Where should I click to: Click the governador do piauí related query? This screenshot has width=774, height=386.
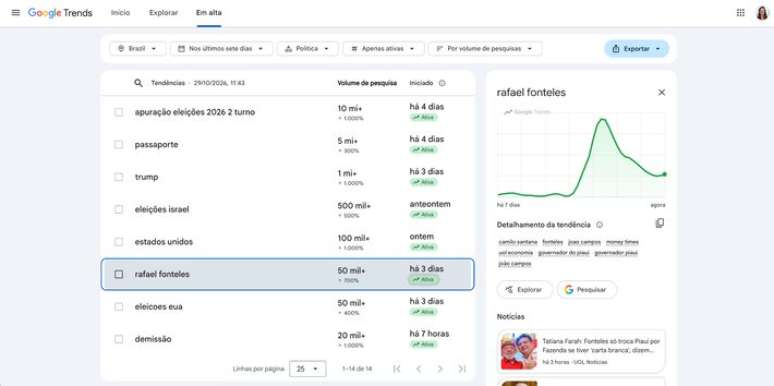563,253
